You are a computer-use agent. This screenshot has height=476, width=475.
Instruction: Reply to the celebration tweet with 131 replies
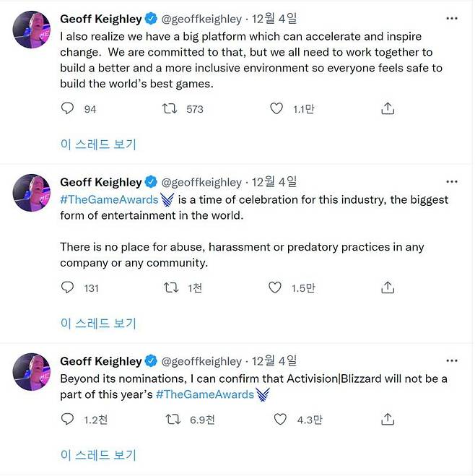pos(67,287)
